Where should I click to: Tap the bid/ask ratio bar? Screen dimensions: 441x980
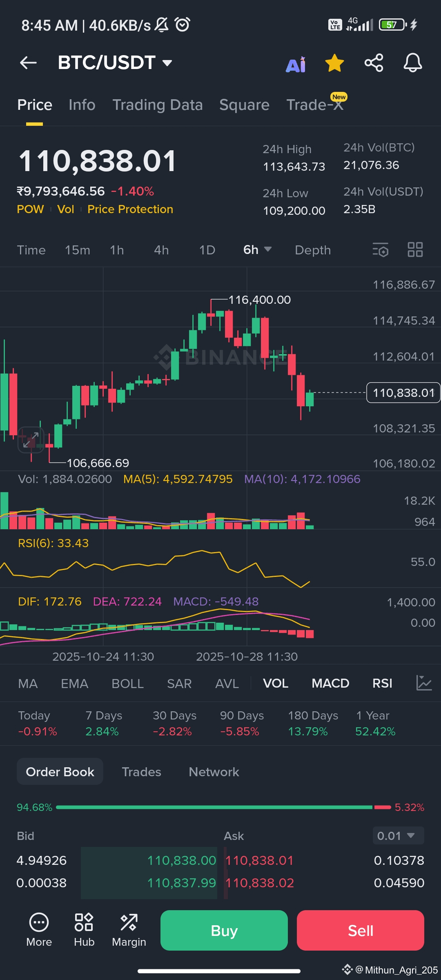click(x=224, y=807)
